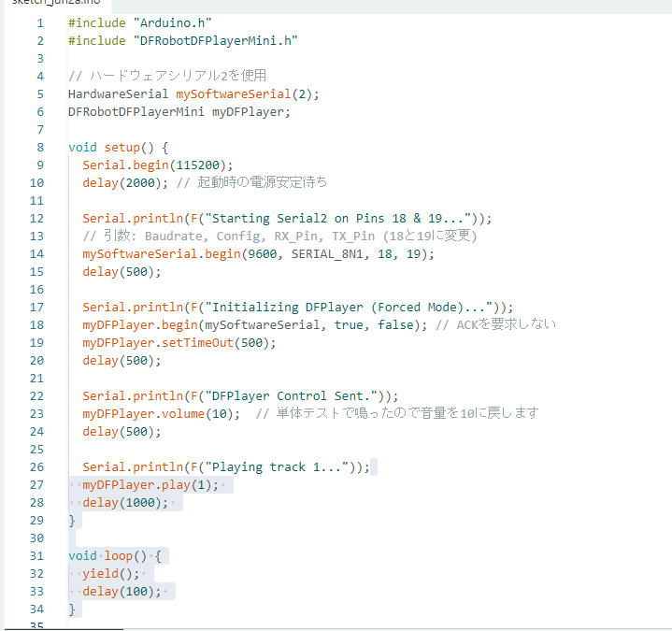Click the ハードウェアシリアル2を使用 comment

(x=167, y=76)
